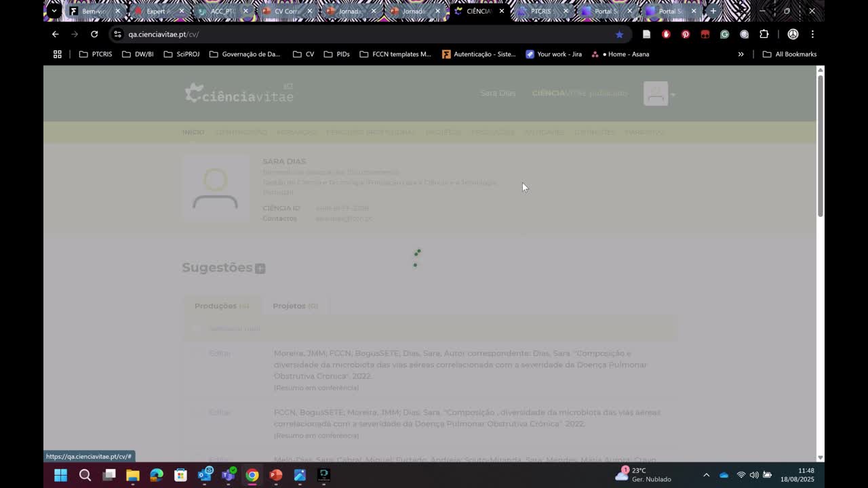
Task: Open the FCCN templates bookmarks folder
Action: coord(395,54)
